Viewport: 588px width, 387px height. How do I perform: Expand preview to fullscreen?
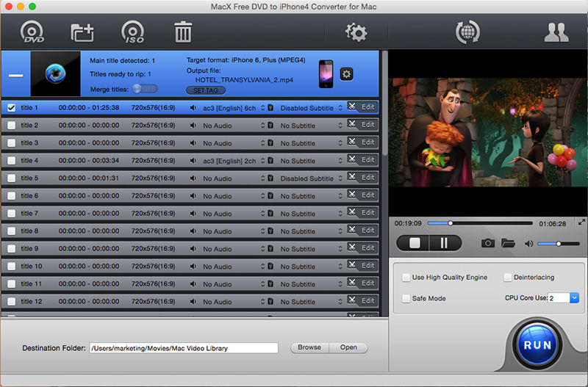tap(581, 223)
